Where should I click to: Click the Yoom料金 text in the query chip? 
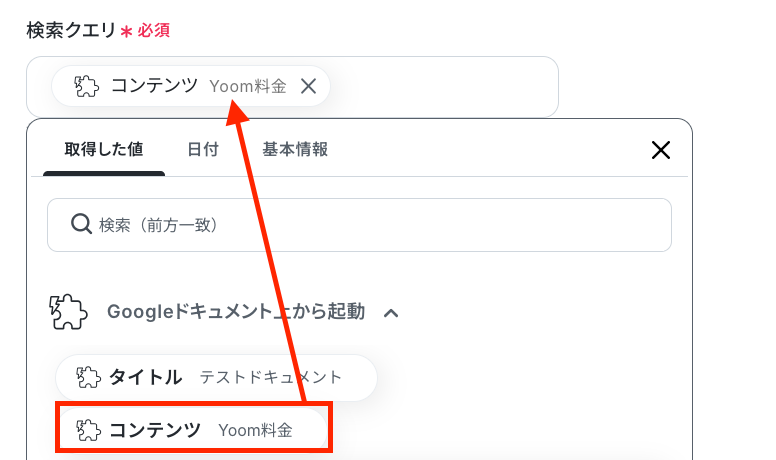[x=247, y=86]
